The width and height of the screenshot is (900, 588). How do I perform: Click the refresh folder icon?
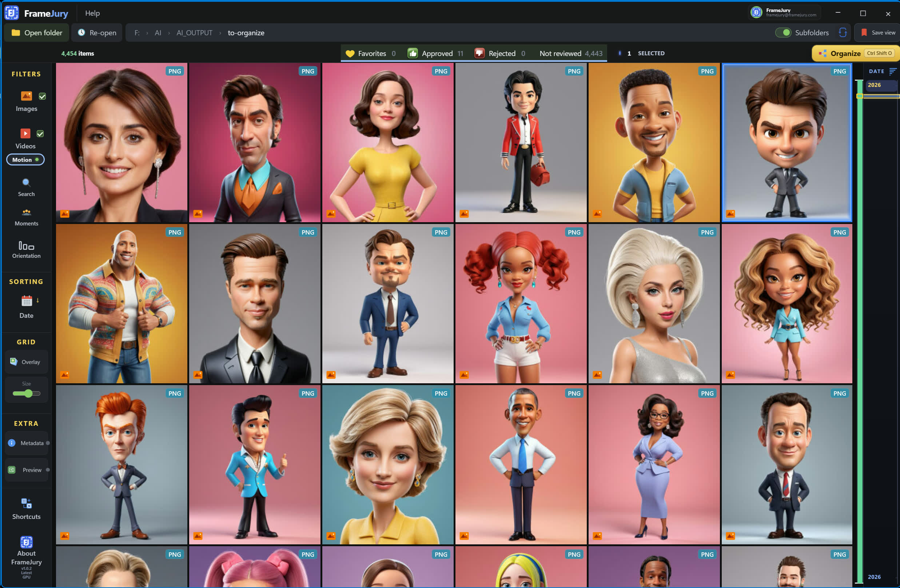pos(843,32)
